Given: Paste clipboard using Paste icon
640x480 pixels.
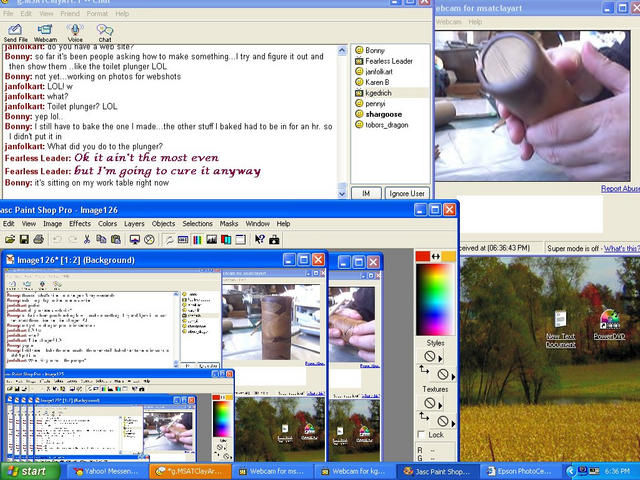Looking at the screenshot, I should coord(116,240).
